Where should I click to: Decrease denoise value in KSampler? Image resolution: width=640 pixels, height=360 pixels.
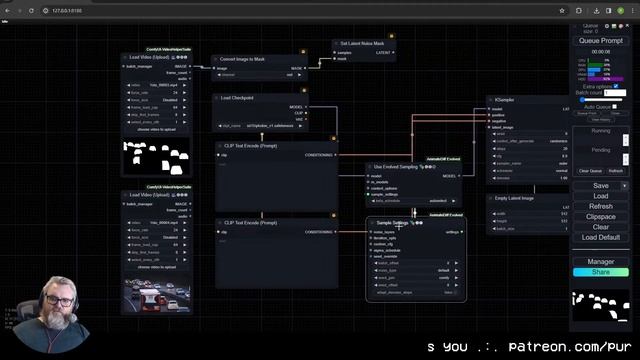tap(494, 178)
